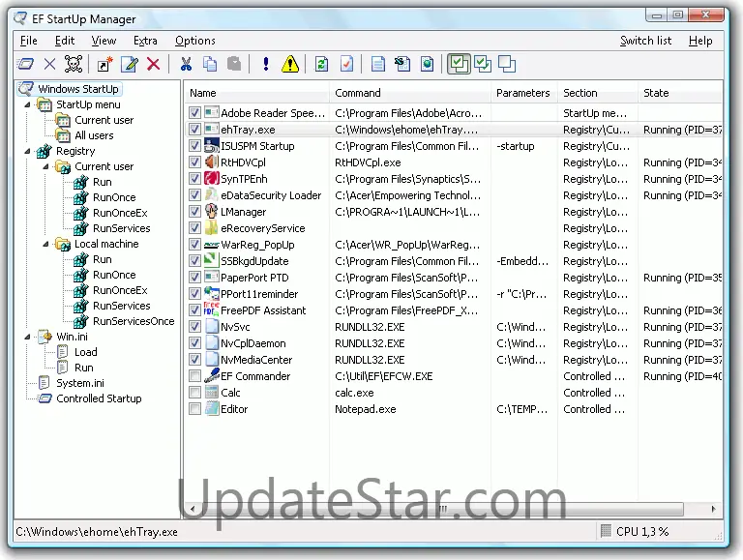
Task: Click the green refresh toolbar icon
Action: click(x=321, y=65)
